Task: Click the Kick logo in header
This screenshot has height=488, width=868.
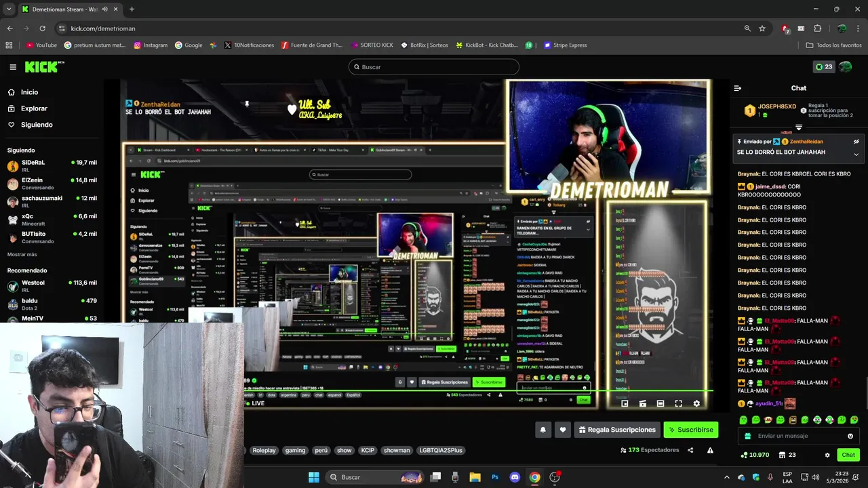Action: [44, 66]
